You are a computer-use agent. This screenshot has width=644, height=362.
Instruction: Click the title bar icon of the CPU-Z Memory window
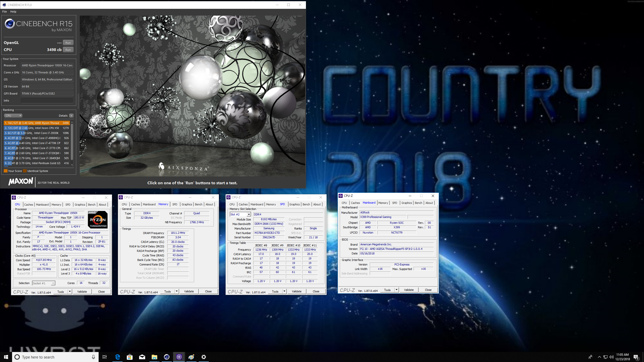121,197
